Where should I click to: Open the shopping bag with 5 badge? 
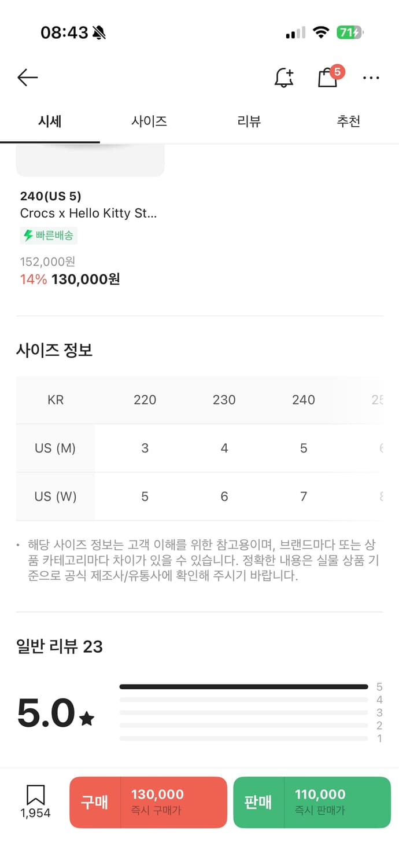coord(328,78)
